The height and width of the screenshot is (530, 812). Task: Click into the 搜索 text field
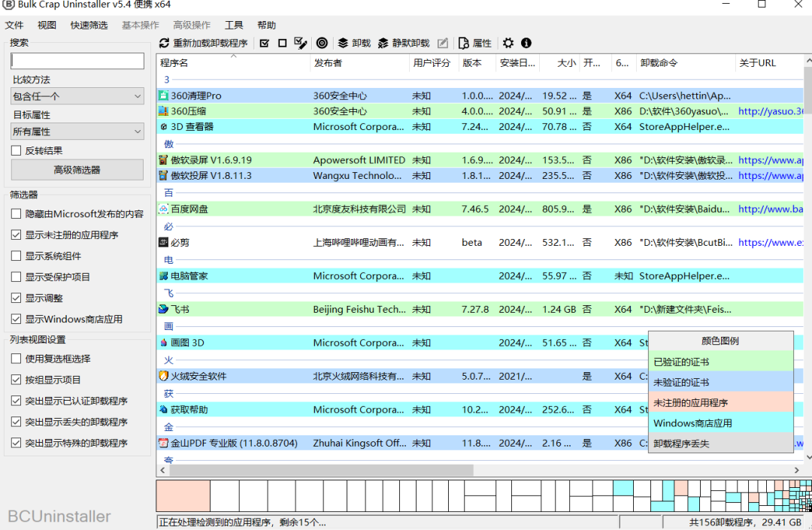[77, 61]
